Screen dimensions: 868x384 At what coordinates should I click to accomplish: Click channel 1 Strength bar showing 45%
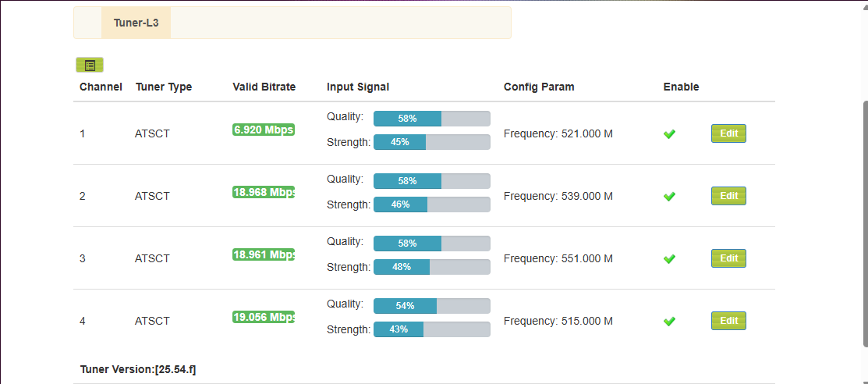coord(431,142)
